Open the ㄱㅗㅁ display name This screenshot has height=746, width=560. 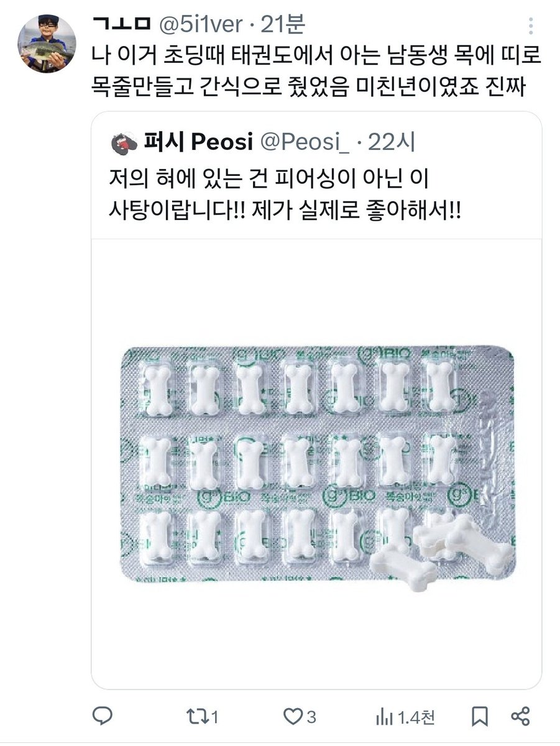pos(122,24)
